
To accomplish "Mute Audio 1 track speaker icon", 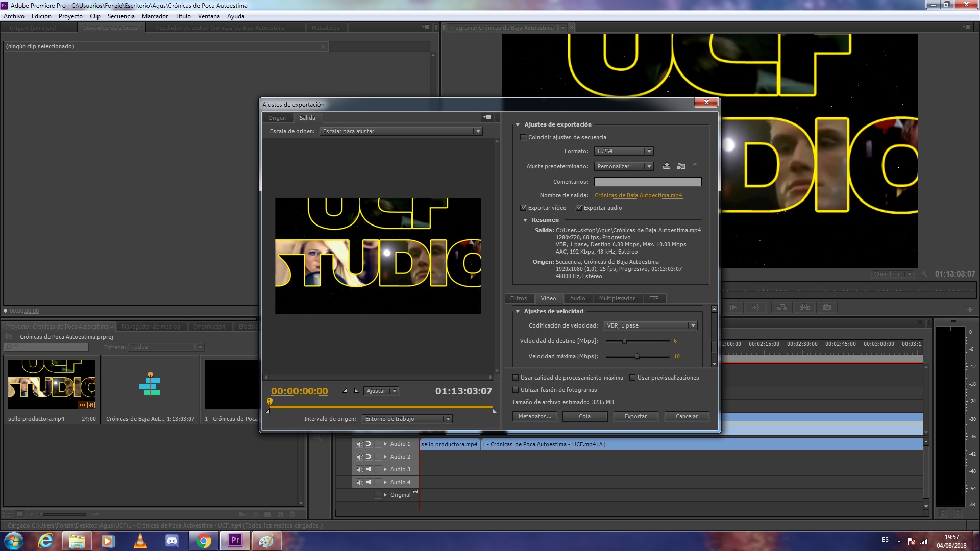I will click(359, 444).
